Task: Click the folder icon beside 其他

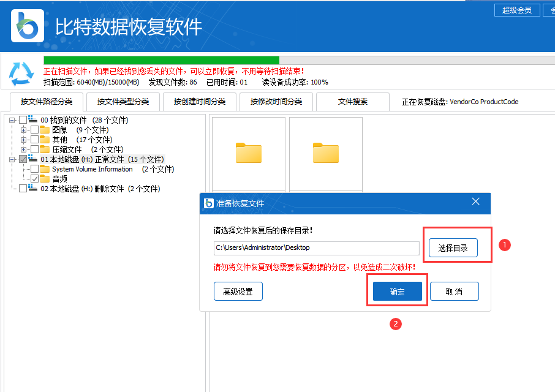Action: click(45, 140)
